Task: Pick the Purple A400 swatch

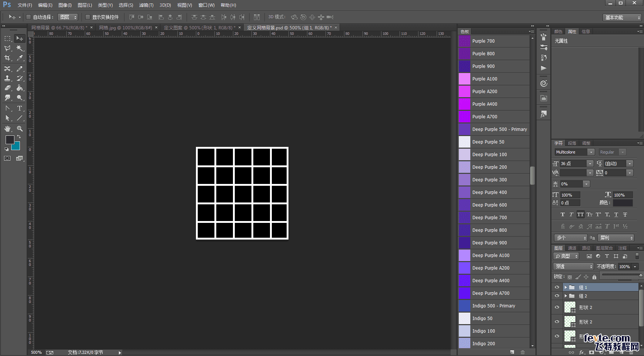Action: [x=464, y=104]
